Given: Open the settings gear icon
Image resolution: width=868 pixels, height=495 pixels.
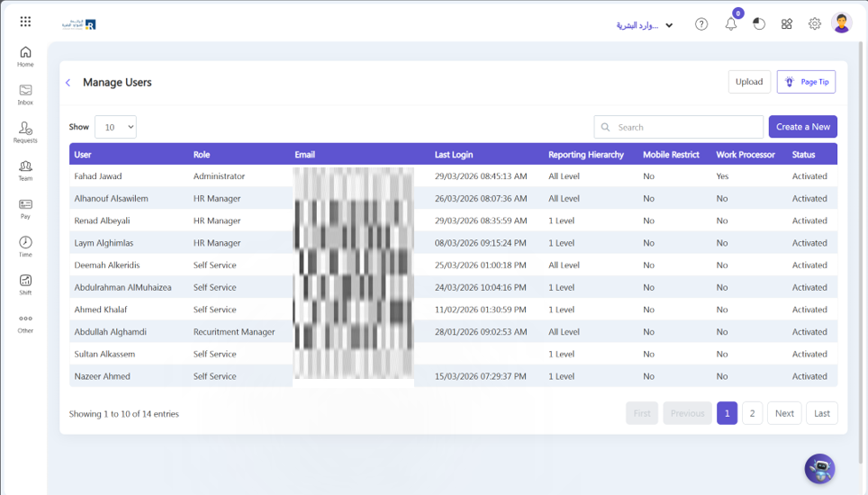Looking at the screenshot, I should coord(815,24).
